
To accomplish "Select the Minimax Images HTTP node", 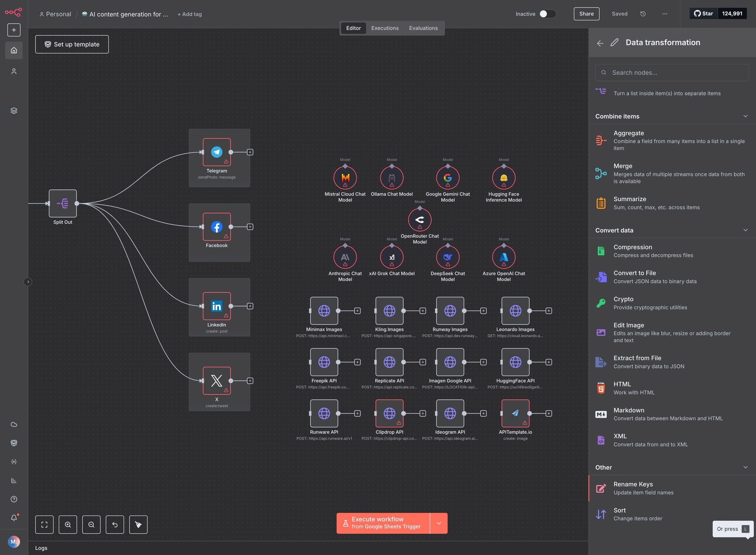I will tap(324, 311).
